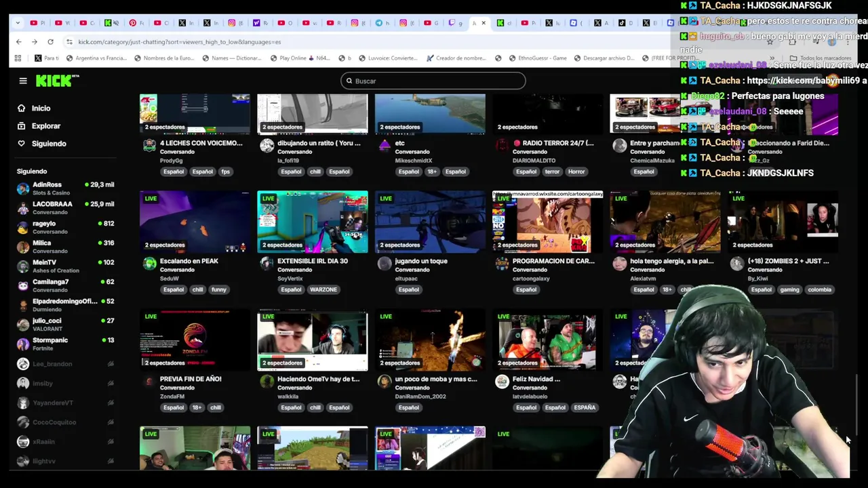Open offline CocoCoquitoo channel

(65, 422)
